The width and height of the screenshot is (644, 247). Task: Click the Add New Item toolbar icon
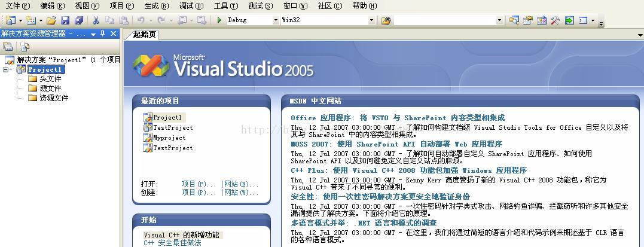pyautogui.click(x=31, y=20)
